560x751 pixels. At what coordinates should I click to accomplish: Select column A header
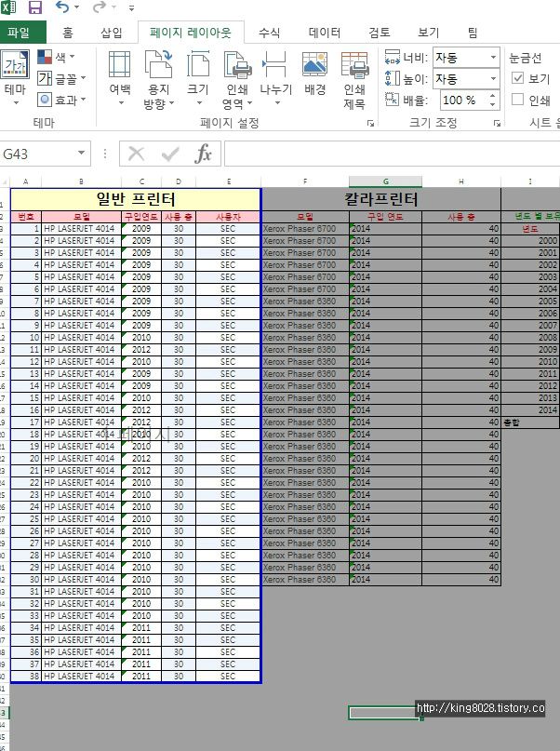[x=26, y=181]
